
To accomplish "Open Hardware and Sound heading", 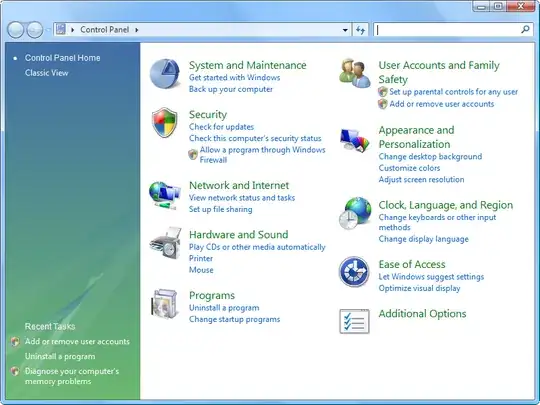I will [238, 235].
